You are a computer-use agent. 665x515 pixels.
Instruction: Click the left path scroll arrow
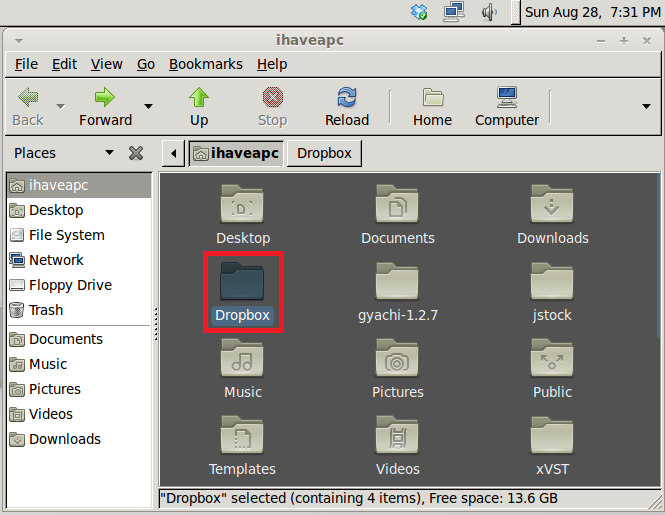pyautogui.click(x=173, y=153)
